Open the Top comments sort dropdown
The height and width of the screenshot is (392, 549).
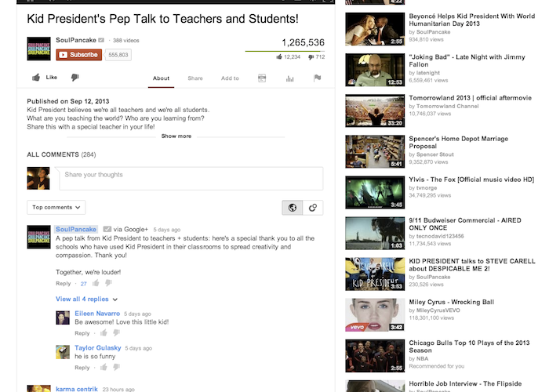56,207
